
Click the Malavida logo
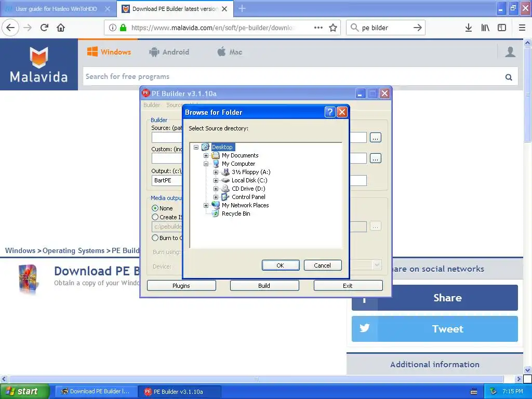coord(38,64)
